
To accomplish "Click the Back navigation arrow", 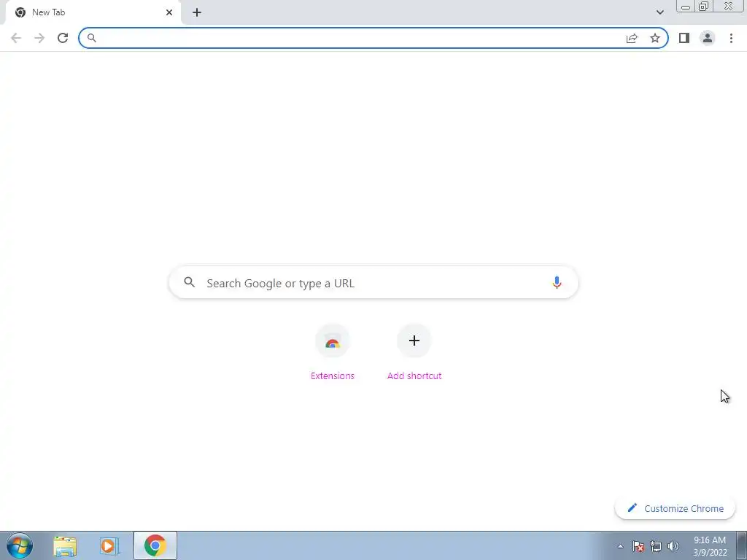I will tap(16, 38).
